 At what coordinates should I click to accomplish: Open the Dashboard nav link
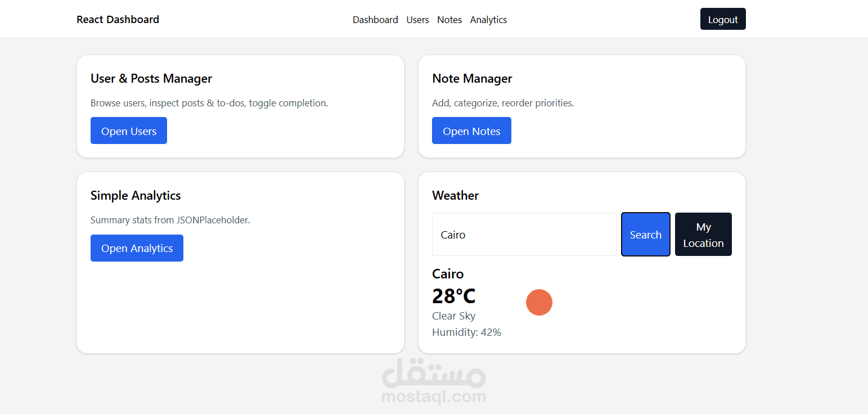[375, 20]
